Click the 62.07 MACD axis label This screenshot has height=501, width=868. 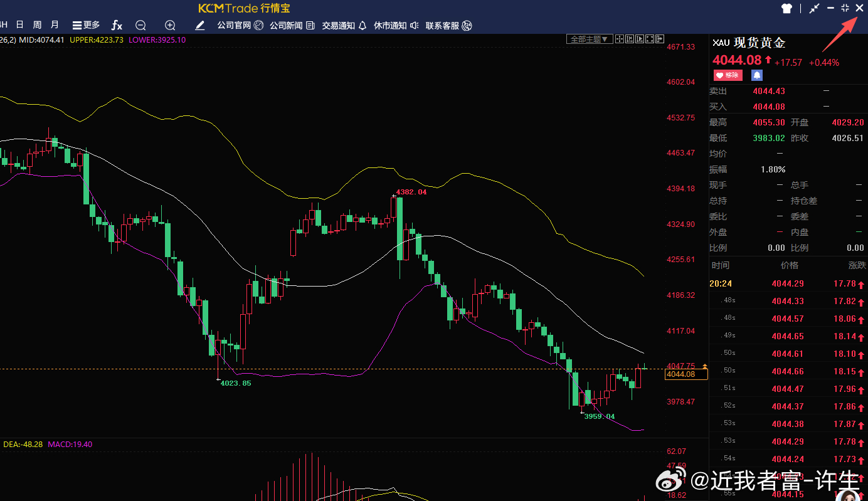pyautogui.click(x=676, y=451)
